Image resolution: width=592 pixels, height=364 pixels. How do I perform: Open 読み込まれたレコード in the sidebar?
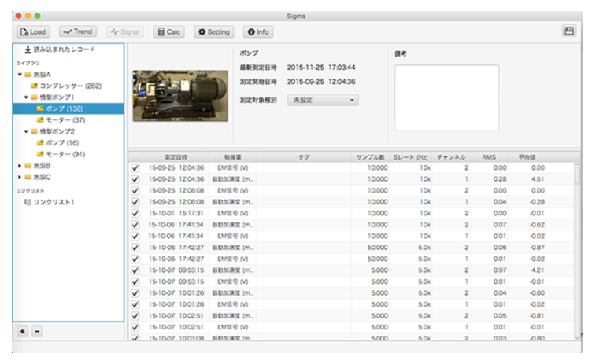click(x=59, y=50)
